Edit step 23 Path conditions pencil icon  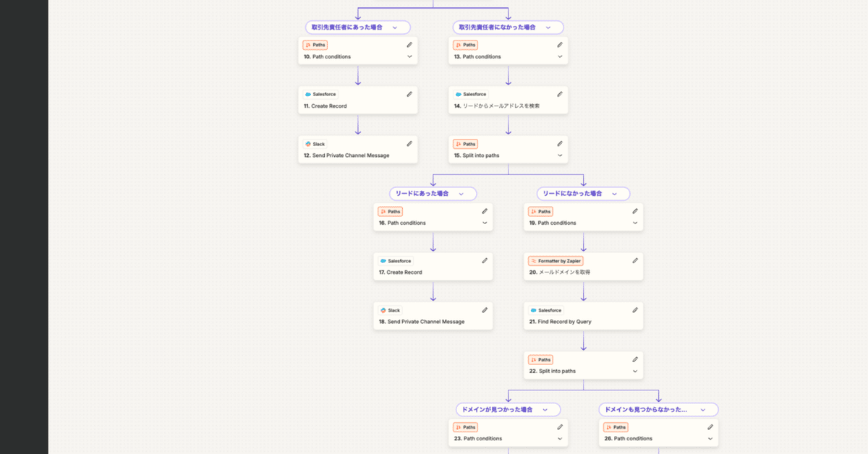point(560,427)
